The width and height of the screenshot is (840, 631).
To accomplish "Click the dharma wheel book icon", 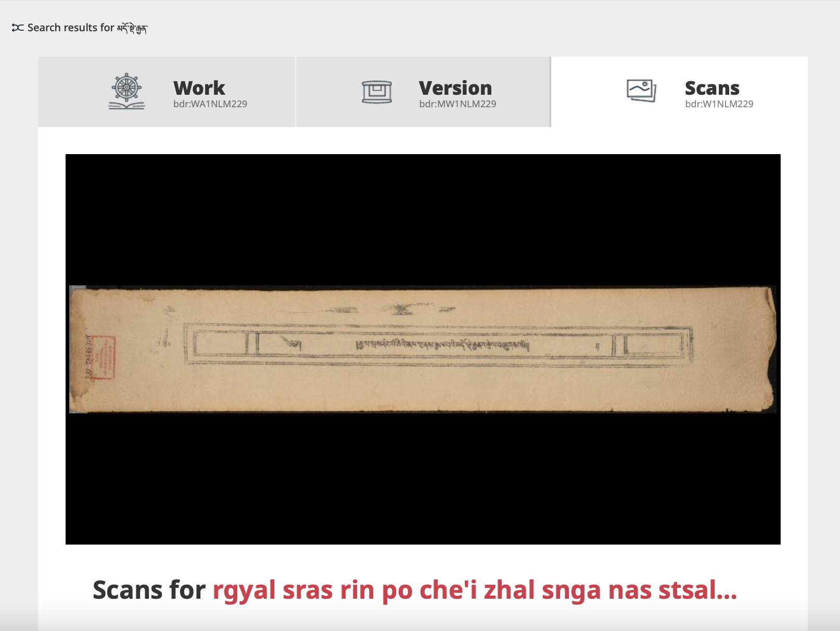I will pos(126,92).
